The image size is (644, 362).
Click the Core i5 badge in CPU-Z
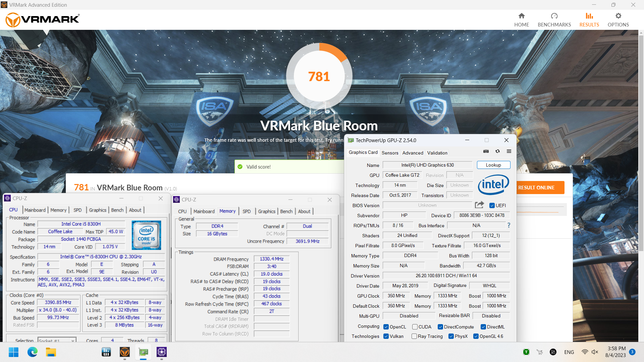pyautogui.click(x=146, y=235)
